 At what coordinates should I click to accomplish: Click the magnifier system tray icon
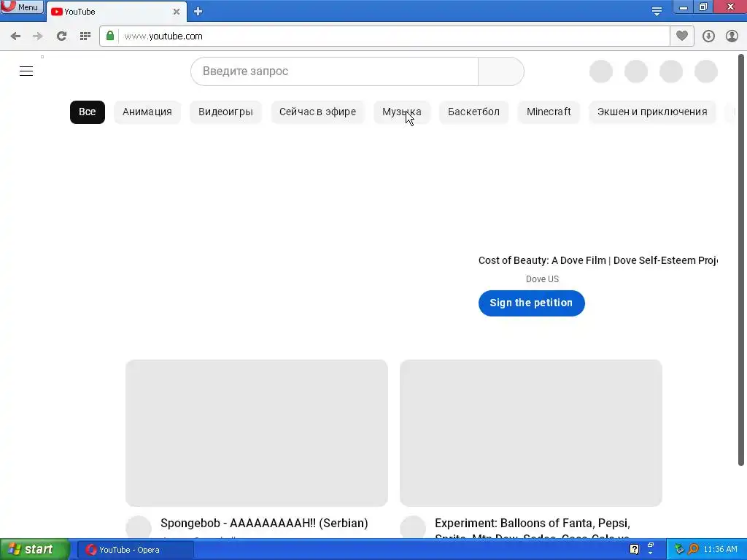point(693,549)
